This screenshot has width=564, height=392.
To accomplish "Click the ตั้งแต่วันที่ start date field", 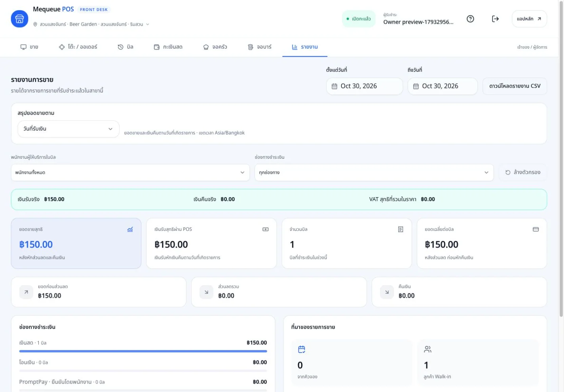I will point(365,86).
